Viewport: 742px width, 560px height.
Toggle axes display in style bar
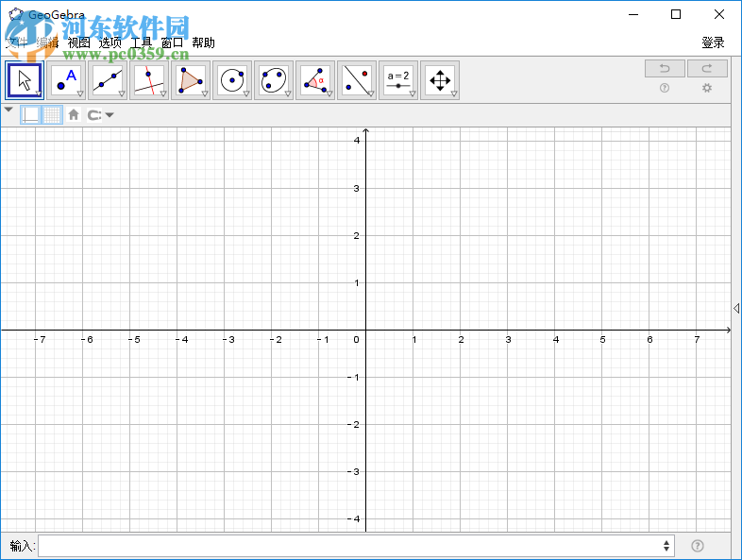[31, 114]
